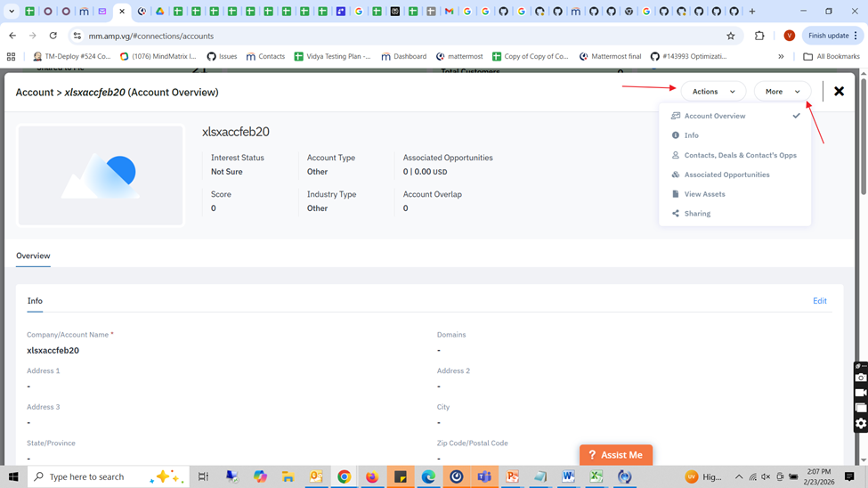Reload the page
This screenshot has width=868, height=488.
click(x=53, y=36)
